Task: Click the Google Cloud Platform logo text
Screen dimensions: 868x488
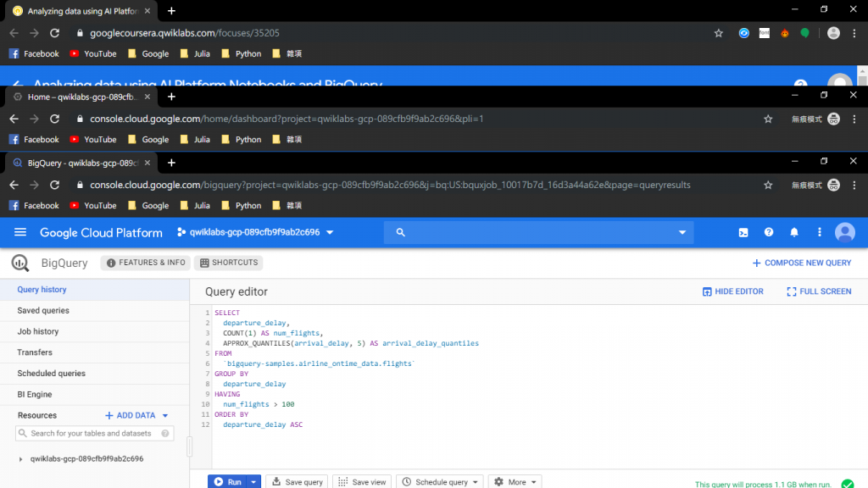Action: pyautogui.click(x=102, y=233)
